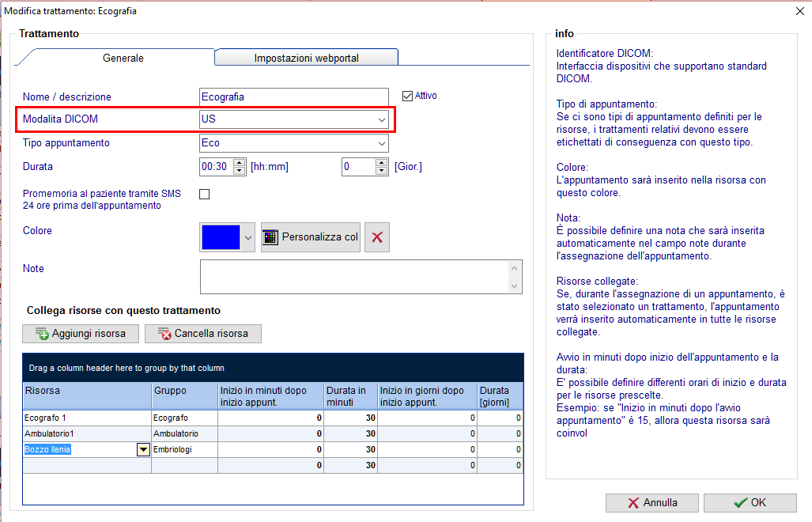
Task: Click the green checkmark OK button
Action: click(750, 503)
